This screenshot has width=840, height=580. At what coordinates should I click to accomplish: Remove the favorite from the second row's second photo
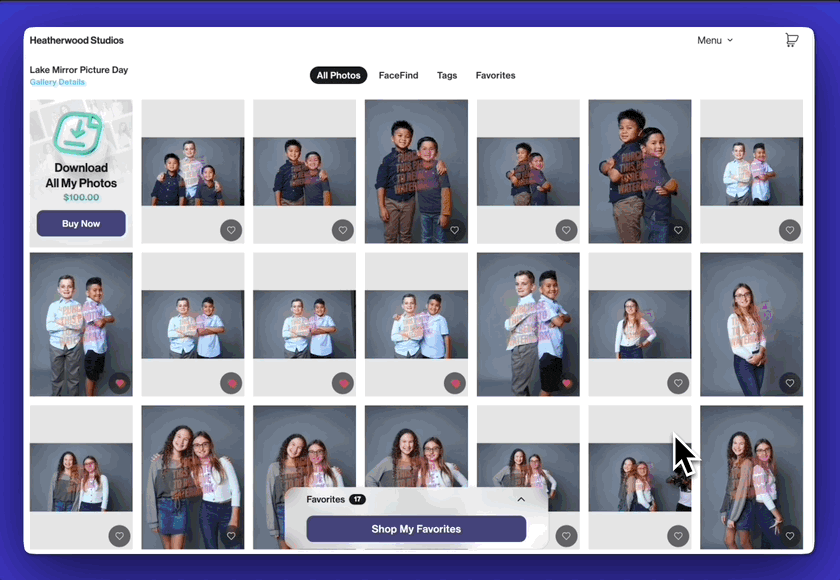[231, 383]
